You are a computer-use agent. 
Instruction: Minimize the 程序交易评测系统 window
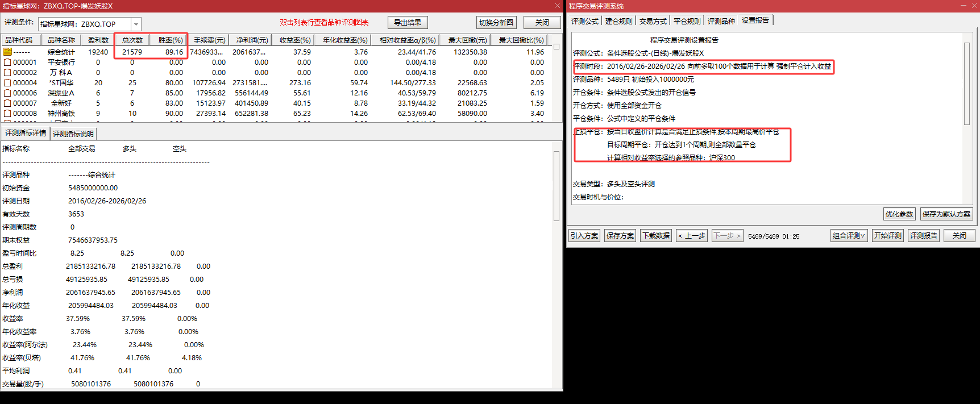coord(964,6)
